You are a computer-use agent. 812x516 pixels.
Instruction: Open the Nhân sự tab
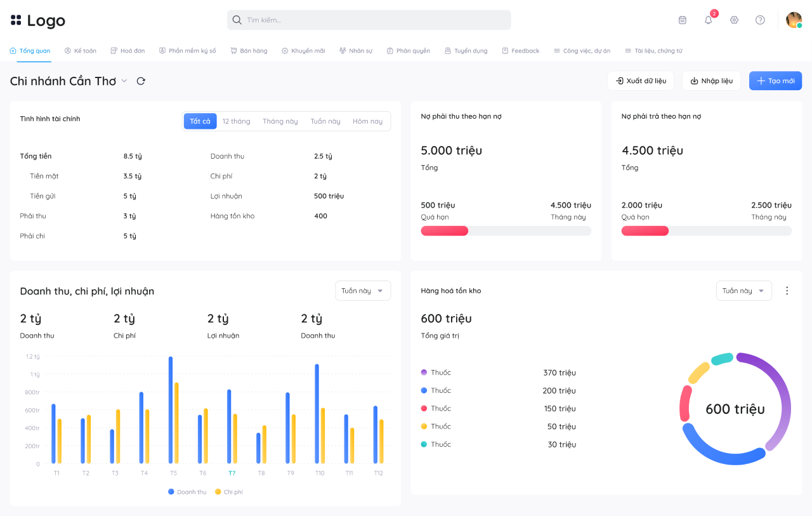coord(356,51)
